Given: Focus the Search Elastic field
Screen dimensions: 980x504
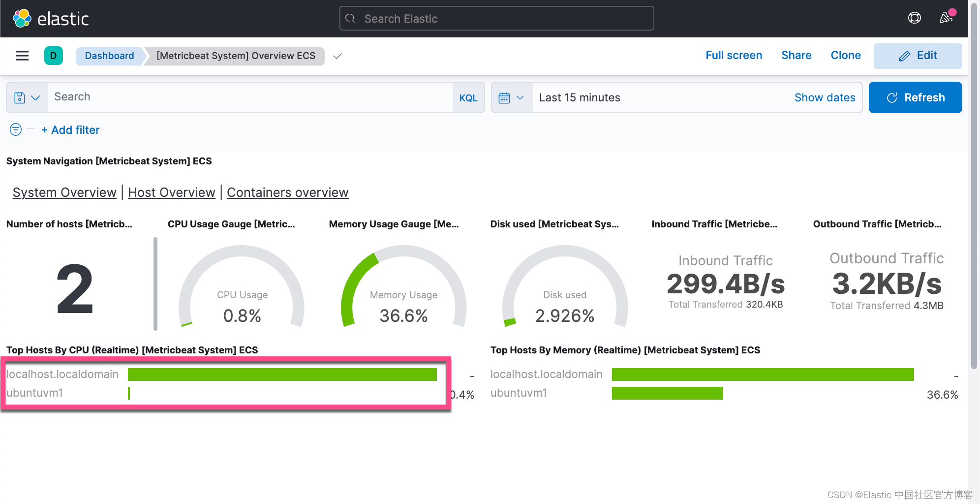Looking at the screenshot, I should coord(497,19).
